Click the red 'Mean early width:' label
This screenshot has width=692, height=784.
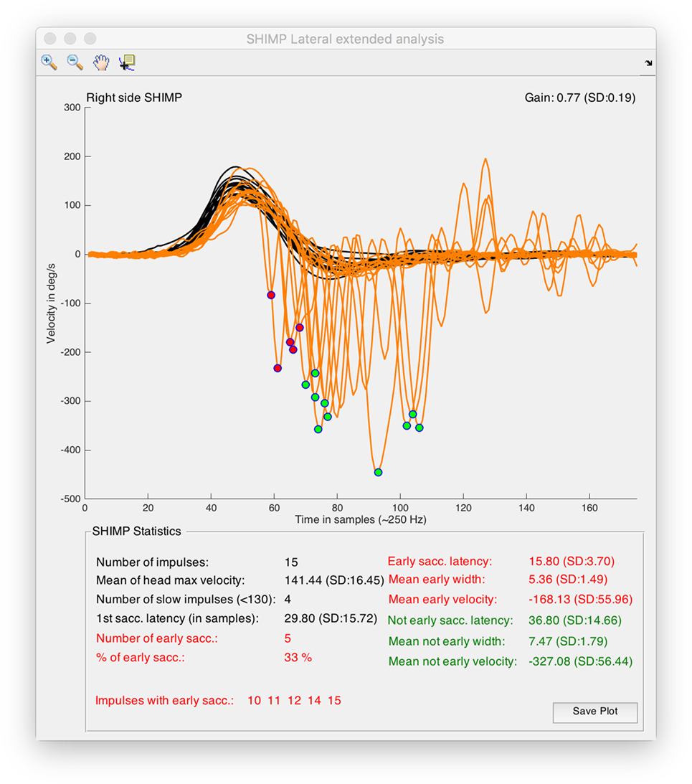pos(437,580)
